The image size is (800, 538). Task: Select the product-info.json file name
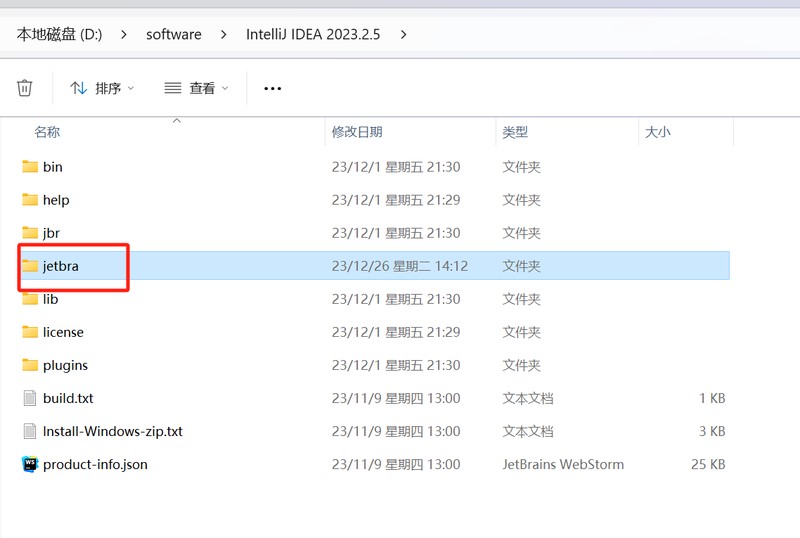pyautogui.click(x=95, y=464)
